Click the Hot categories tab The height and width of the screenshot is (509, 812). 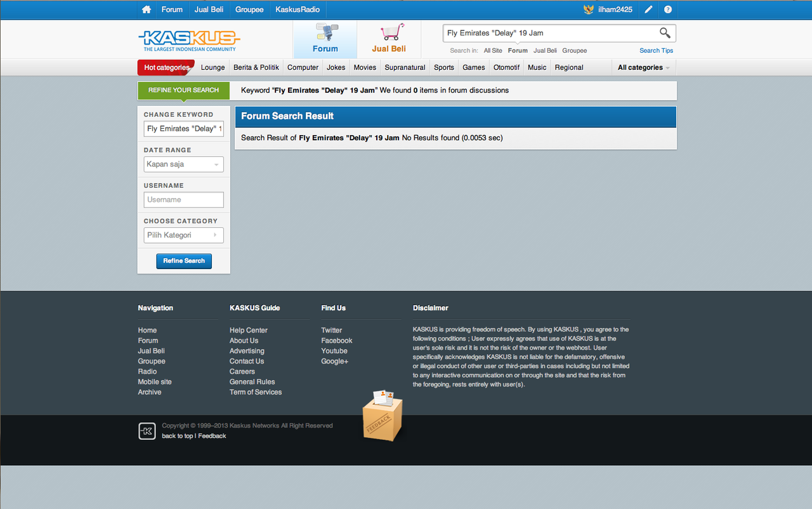(166, 67)
